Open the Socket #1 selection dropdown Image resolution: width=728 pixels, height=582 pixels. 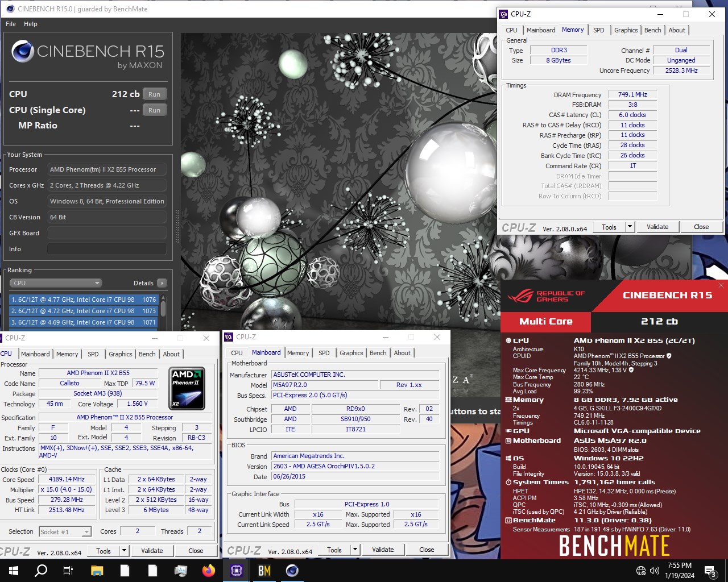pyautogui.click(x=86, y=532)
